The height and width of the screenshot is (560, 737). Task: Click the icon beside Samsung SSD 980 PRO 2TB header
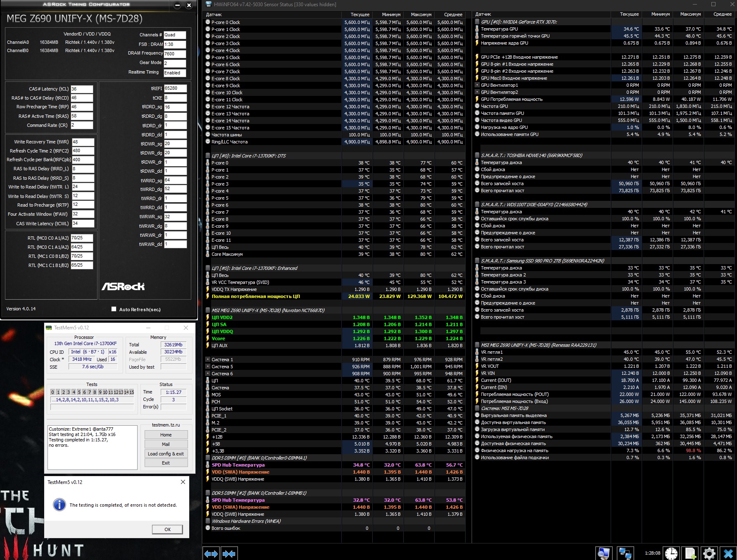pyautogui.click(x=477, y=261)
